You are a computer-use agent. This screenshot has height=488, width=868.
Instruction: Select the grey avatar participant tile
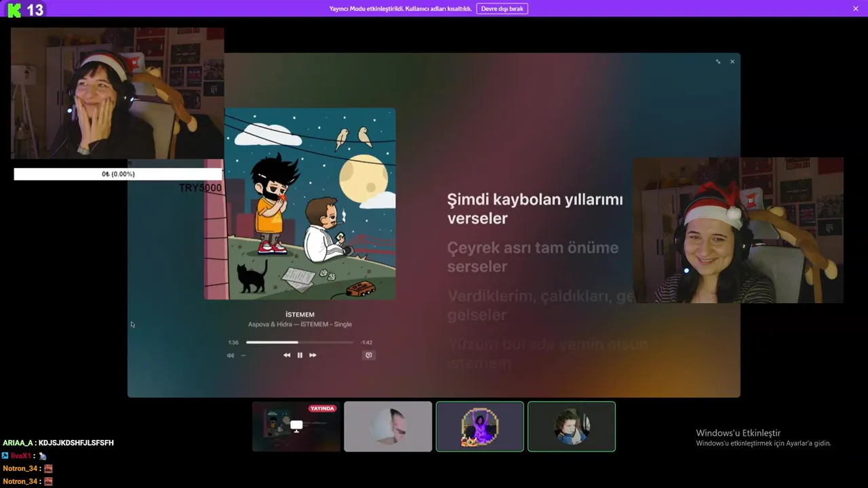pyautogui.click(x=388, y=426)
